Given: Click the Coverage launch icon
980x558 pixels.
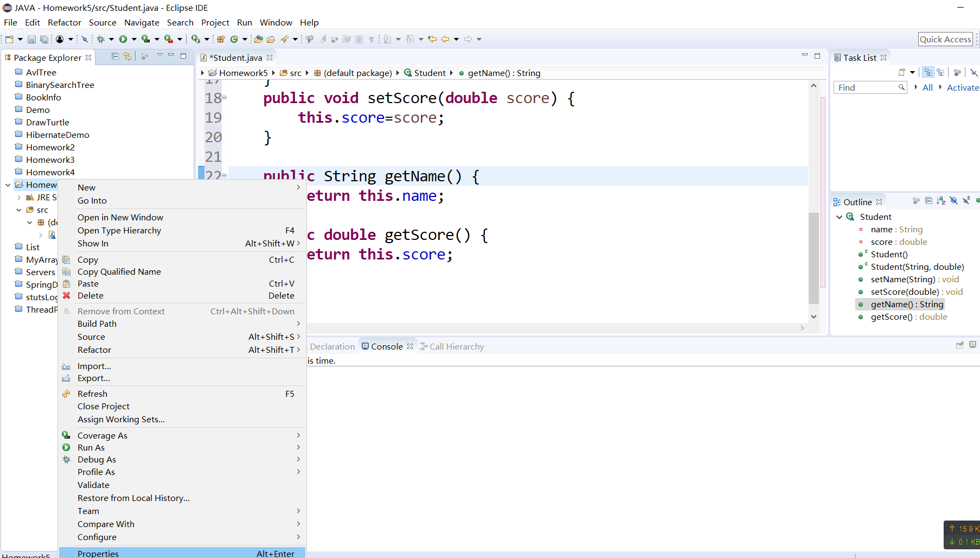Looking at the screenshot, I should click(145, 39).
